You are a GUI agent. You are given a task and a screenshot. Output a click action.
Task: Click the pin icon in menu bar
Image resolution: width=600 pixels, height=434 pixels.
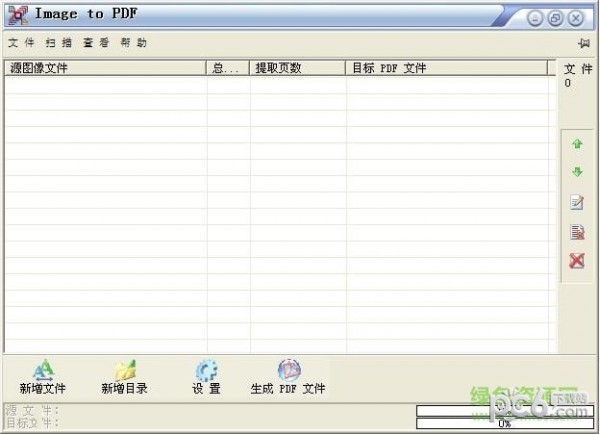pyautogui.click(x=584, y=43)
